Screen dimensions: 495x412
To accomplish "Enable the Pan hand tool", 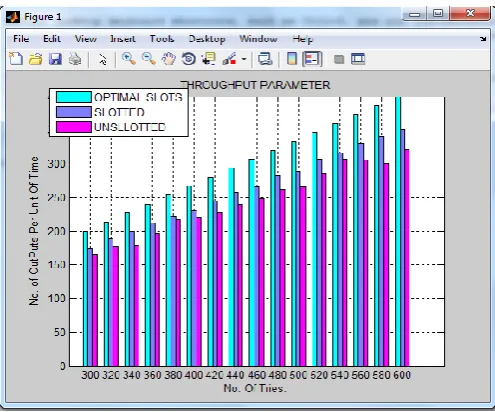I will pyautogui.click(x=169, y=59).
